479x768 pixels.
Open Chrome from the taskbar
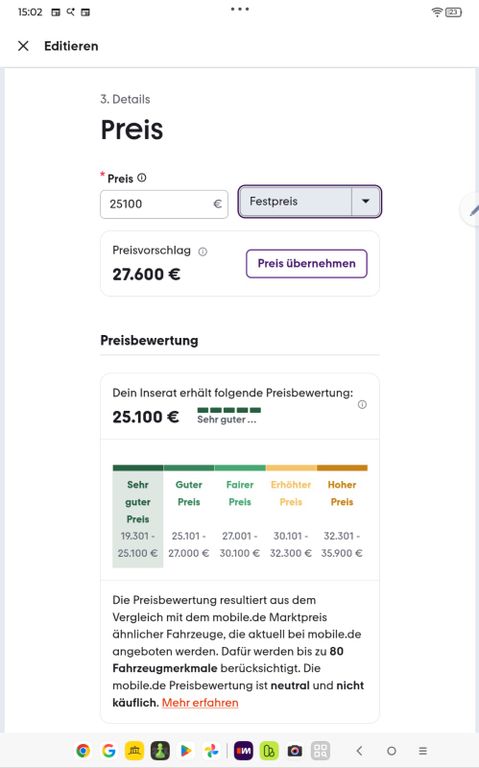(x=83, y=750)
